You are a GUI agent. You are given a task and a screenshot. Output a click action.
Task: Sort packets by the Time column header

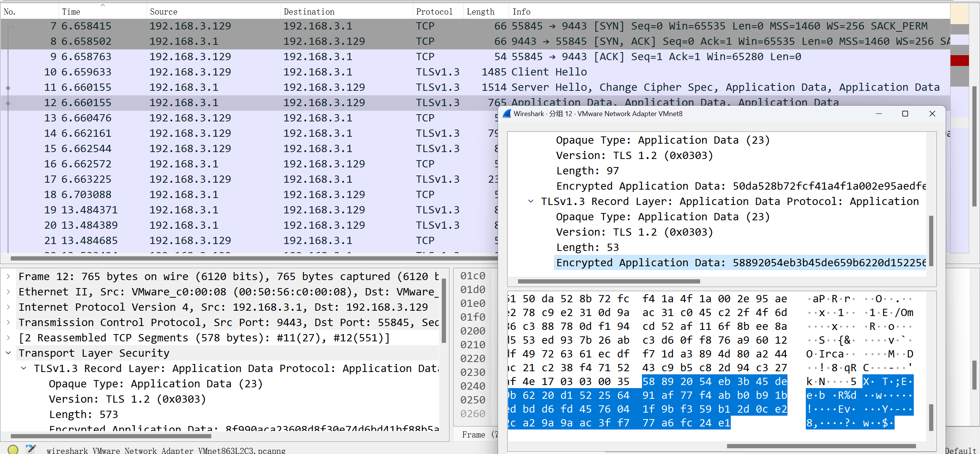coord(71,12)
